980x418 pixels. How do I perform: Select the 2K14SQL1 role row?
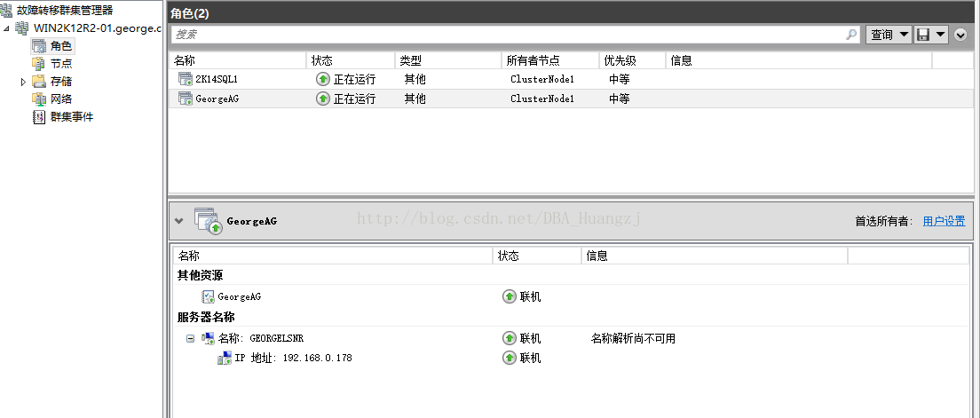coord(571,79)
